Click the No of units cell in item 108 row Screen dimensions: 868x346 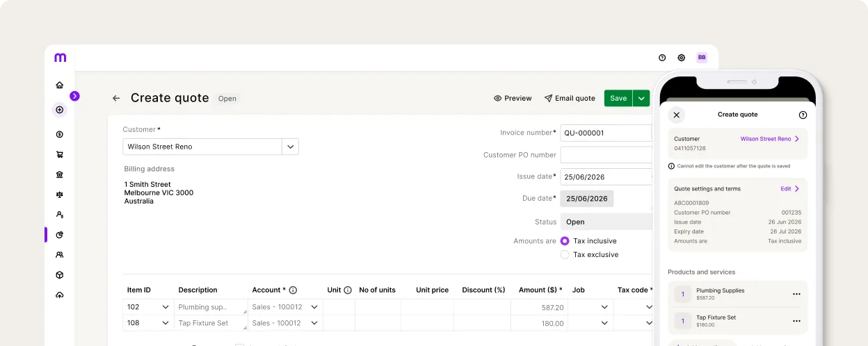coord(378,323)
